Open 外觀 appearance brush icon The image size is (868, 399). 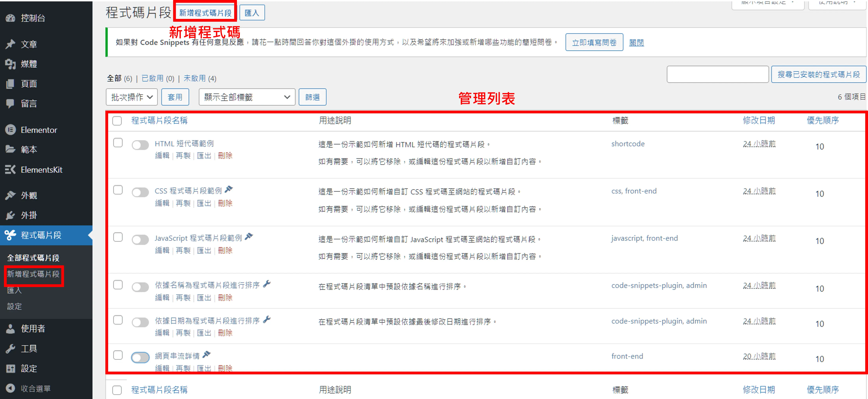point(10,195)
